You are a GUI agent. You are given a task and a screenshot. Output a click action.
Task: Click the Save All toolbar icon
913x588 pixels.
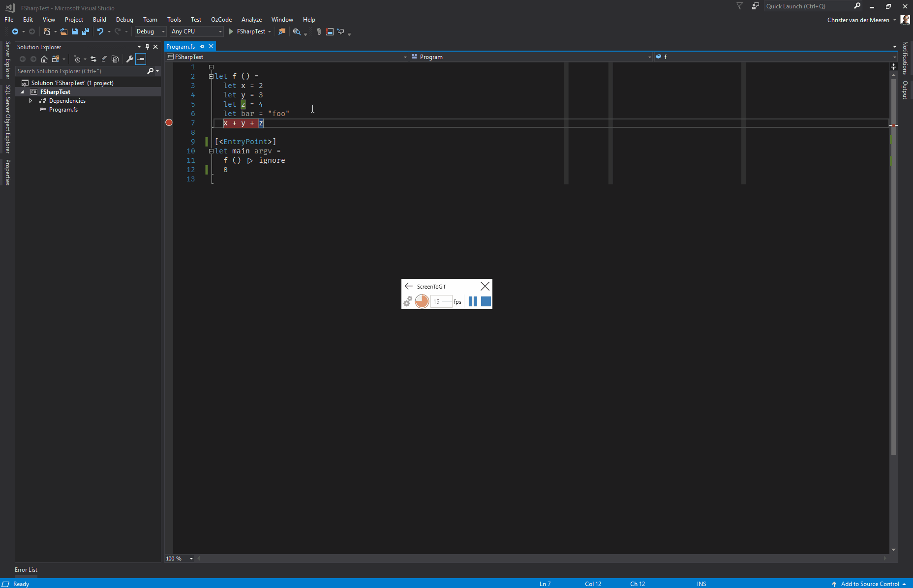[86, 31]
